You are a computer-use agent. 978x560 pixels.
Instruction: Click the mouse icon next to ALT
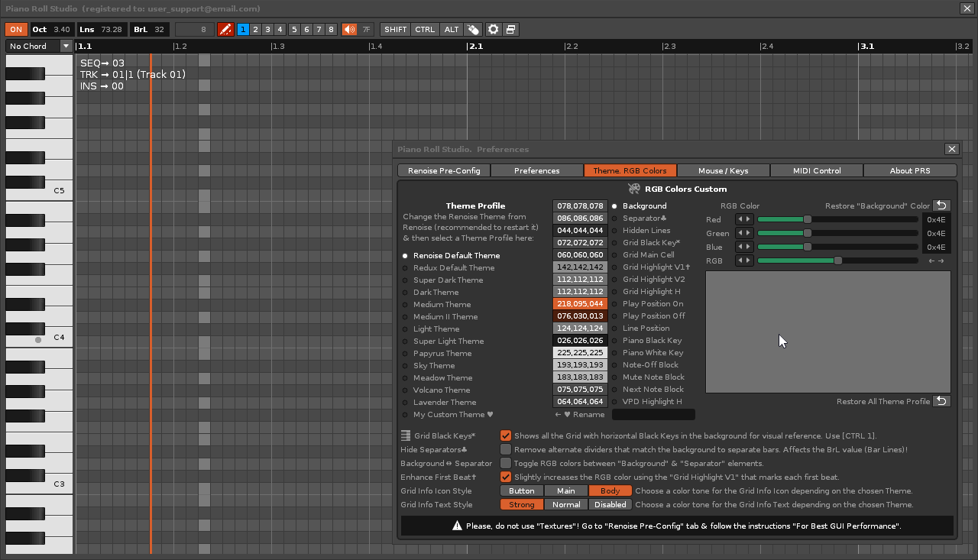[x=474, y=30]
